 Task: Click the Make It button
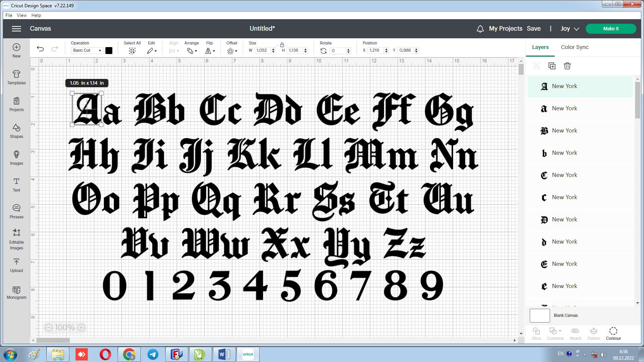611,28
